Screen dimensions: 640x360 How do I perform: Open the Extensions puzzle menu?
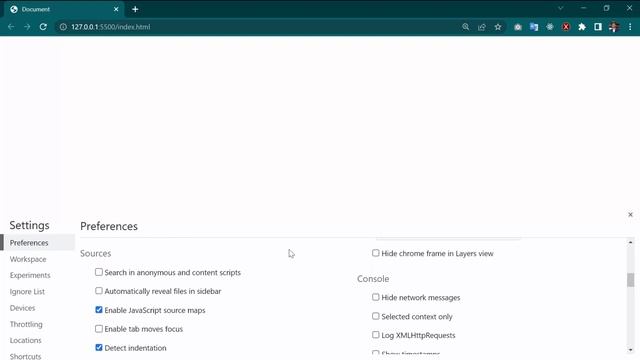(582, 27)
